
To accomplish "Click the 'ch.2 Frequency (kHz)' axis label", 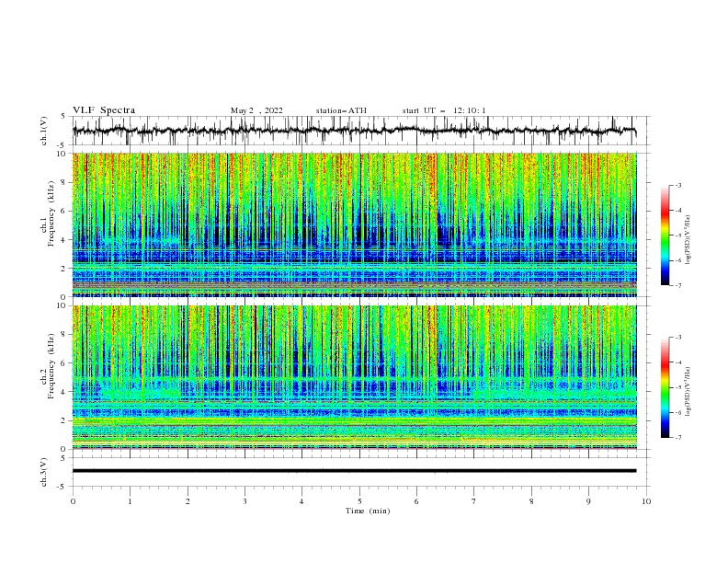I will tap(48, 366).
